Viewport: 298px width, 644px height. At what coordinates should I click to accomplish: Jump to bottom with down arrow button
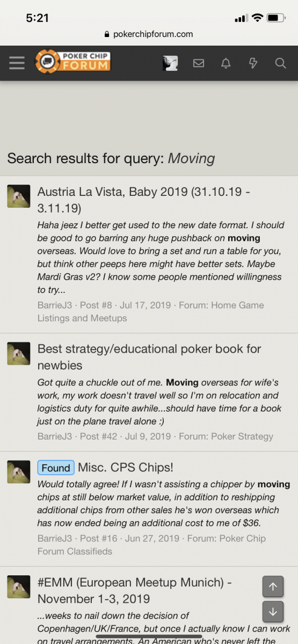point(273,611)
